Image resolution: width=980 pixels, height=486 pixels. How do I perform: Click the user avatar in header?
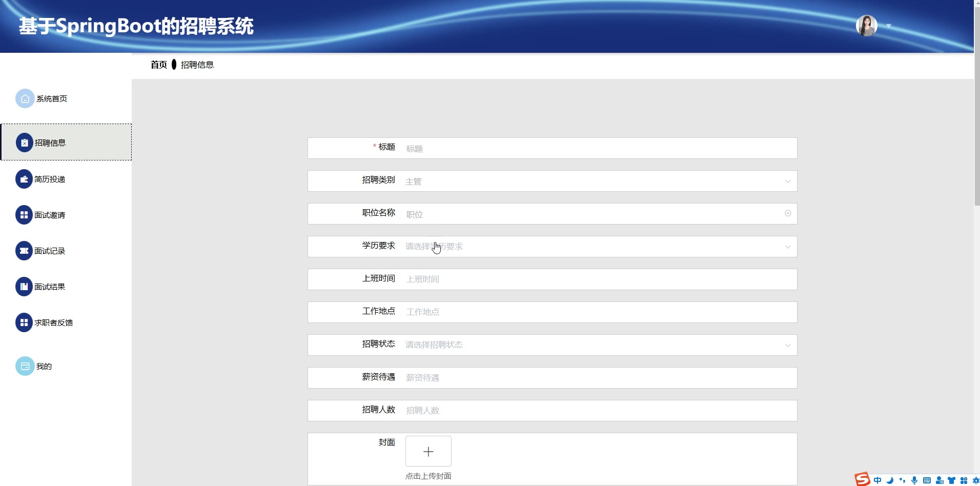click(x=867, y=26)
